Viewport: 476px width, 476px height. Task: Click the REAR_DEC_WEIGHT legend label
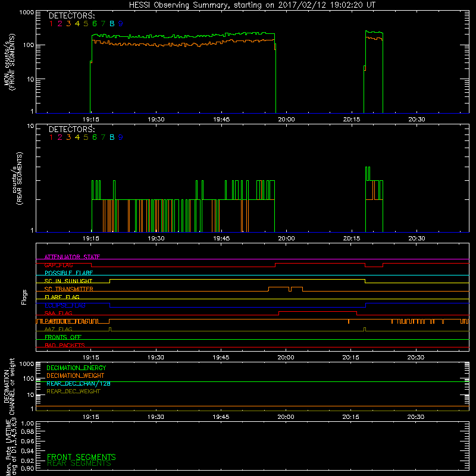[73, 392]
